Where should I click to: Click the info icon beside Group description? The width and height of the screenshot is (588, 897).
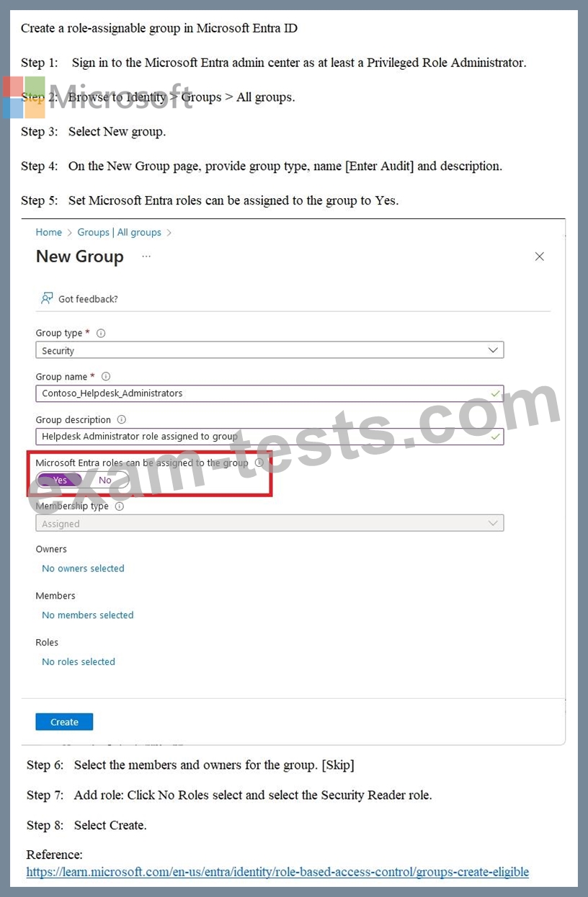click(x=121, y=420)
